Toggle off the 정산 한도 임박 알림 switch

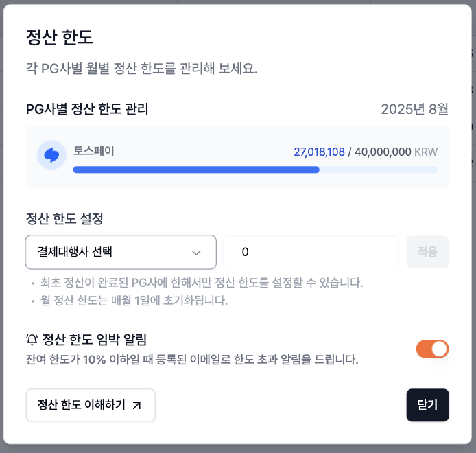[x=432, y=349]
